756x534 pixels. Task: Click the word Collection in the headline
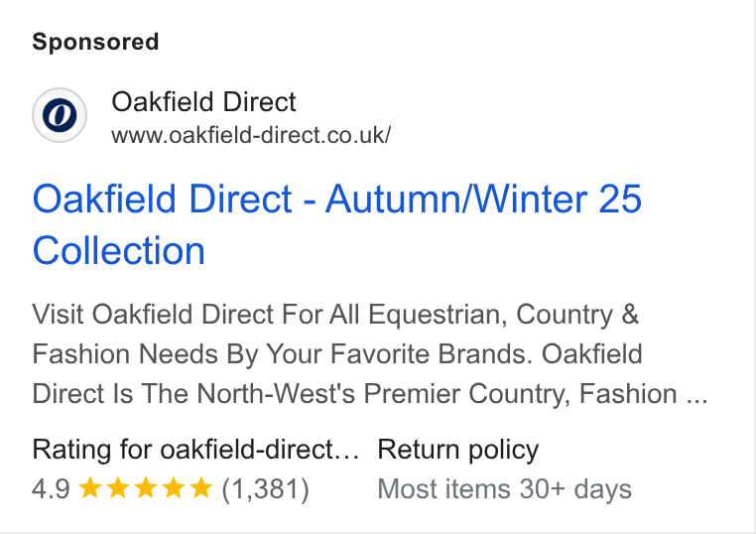pyautogui.click(x=119, y=251)
